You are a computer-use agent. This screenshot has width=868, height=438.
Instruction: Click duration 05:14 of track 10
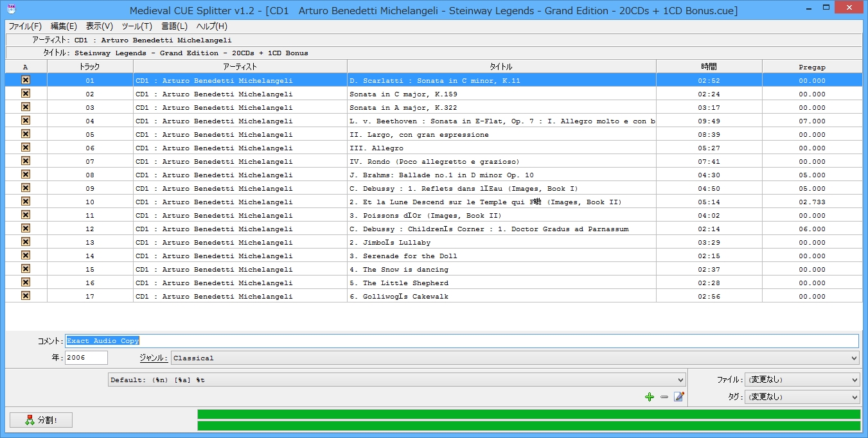click(709, 202)
